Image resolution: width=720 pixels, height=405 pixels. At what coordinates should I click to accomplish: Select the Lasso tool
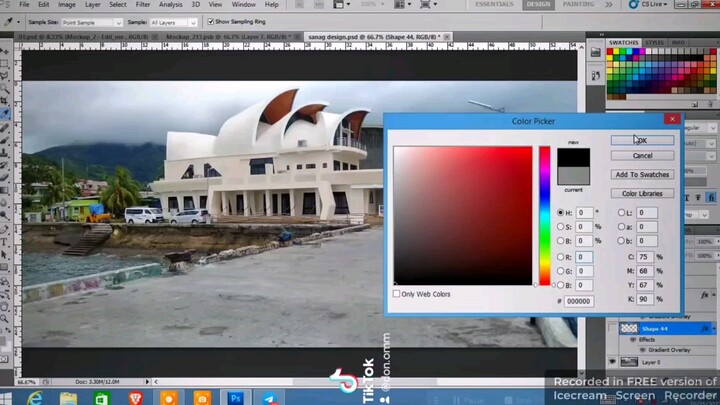pos(5,75)
